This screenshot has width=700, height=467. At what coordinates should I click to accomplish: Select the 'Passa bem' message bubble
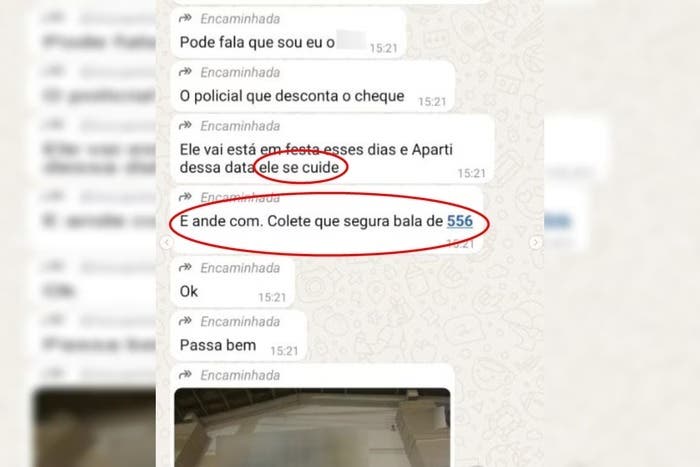pyautogui.click(x=239, y=335)
